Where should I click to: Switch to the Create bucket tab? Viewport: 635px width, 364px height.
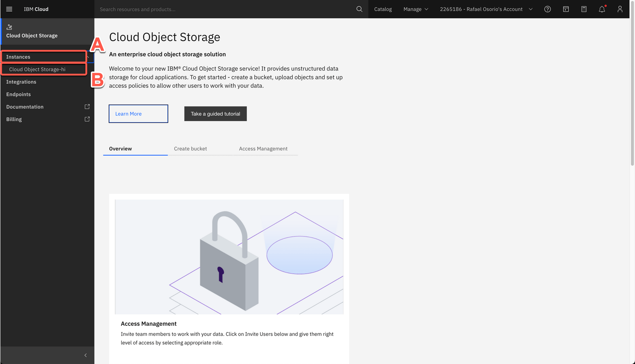(x=190, y=149)
